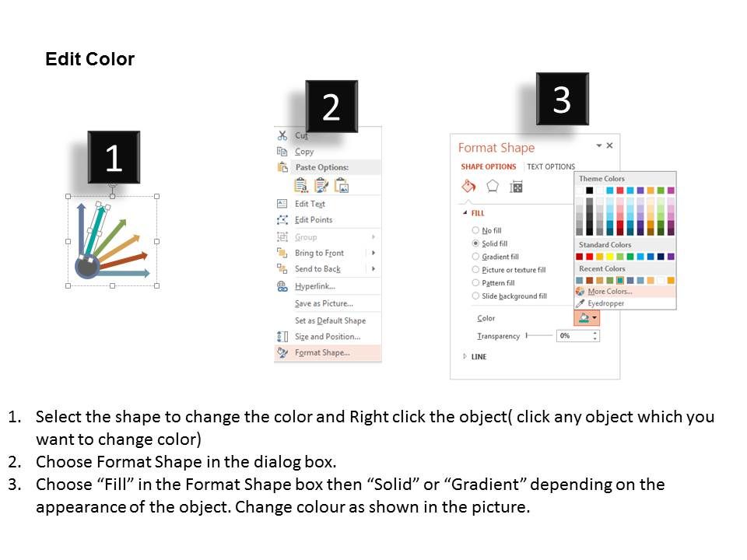Image resolution: width=747 pixels, height=560 pixels.
Task: Pick red in Standard Colors row
Action: 589,257
